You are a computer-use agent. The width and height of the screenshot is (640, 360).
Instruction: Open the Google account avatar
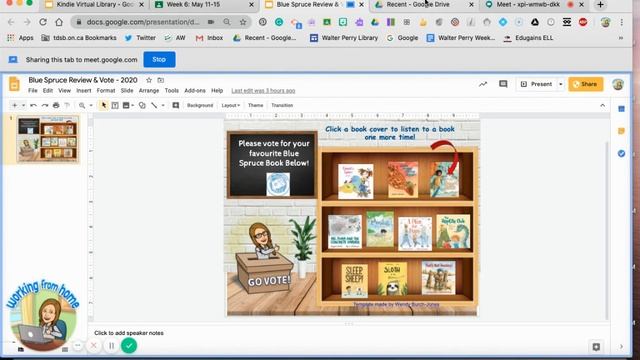point(618,84)
